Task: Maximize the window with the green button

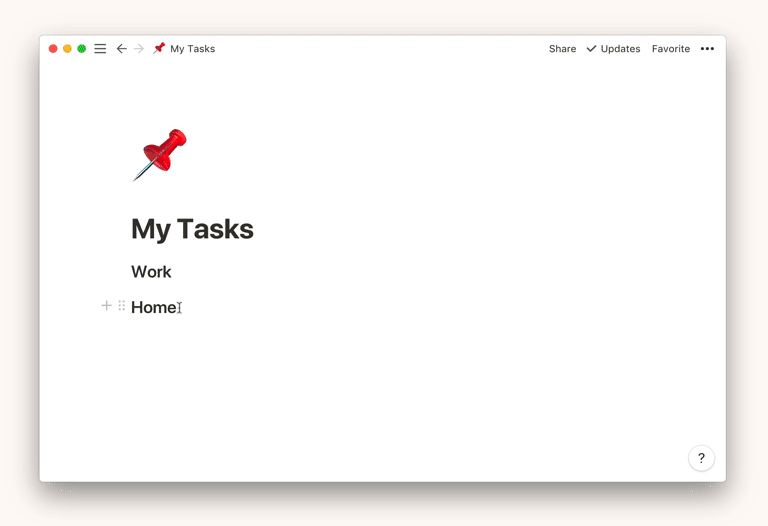Action: click(x=82, y=49)
